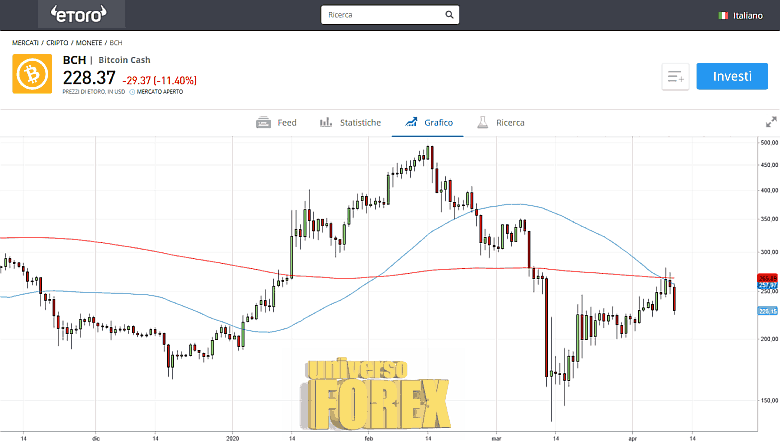Viewport: 780px width, 444px height.
Task: Click the eToro logo
Action: coord(81,15)
